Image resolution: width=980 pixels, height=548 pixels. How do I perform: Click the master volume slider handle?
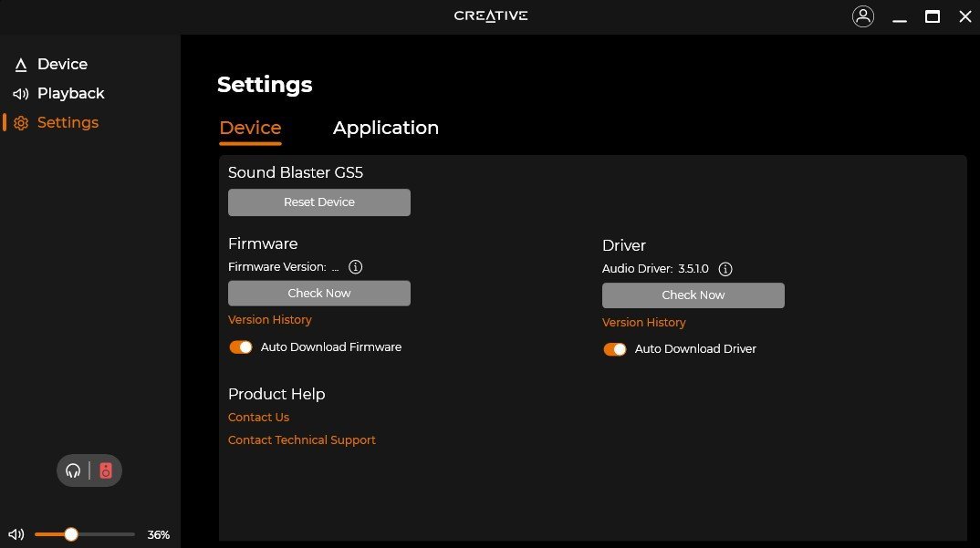click(x=71, y=534)
